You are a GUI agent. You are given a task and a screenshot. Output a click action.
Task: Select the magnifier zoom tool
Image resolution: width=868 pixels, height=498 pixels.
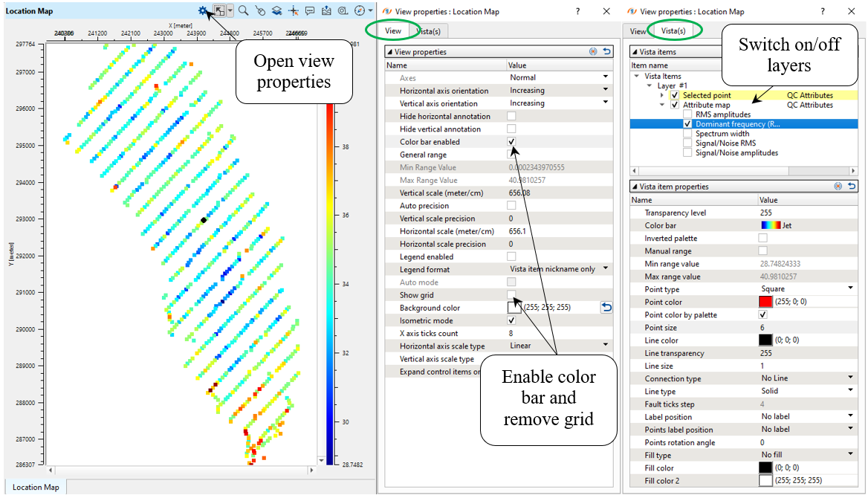click(x=243, y=11)
